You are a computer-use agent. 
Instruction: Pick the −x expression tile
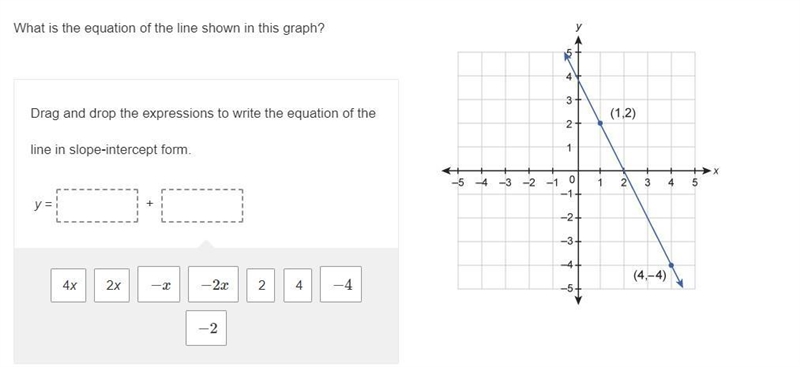click(x=159, y=284)
